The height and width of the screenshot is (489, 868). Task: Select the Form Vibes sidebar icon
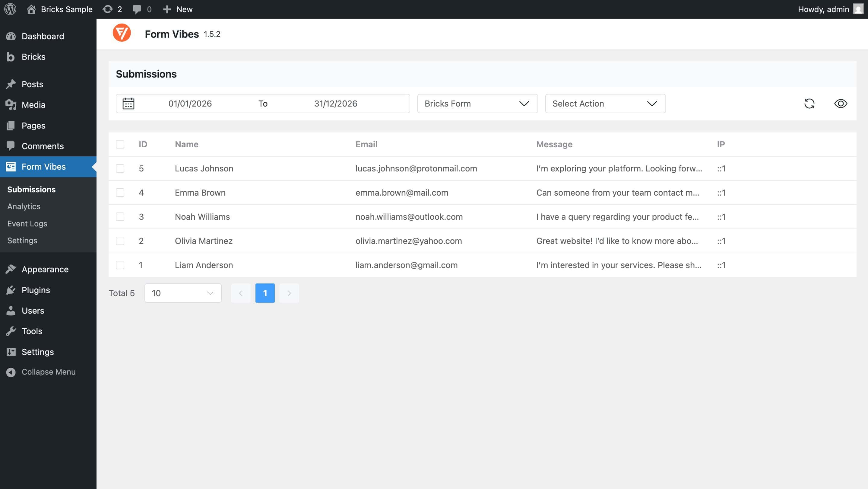[11, 166]
